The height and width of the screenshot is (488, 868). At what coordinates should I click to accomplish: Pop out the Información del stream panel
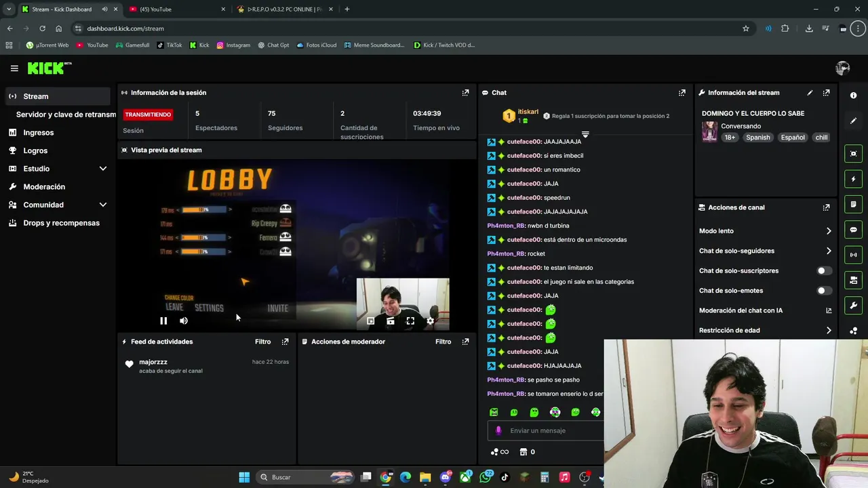tap(826, 93)
